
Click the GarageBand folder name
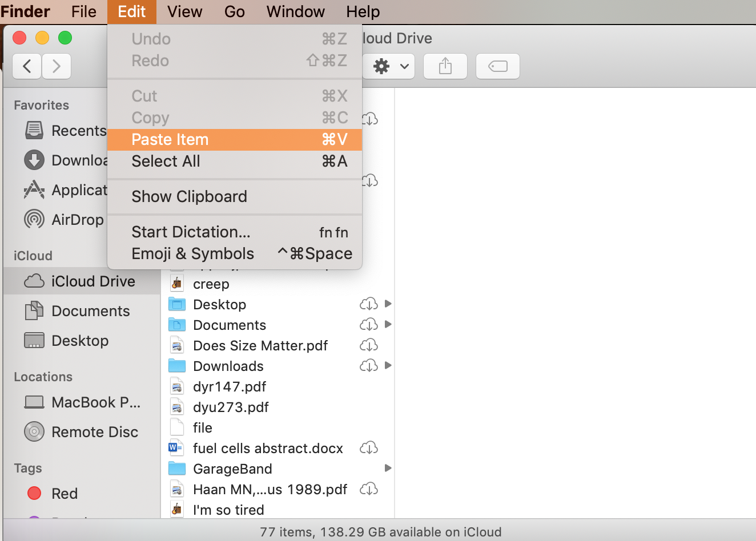(232, 469)
